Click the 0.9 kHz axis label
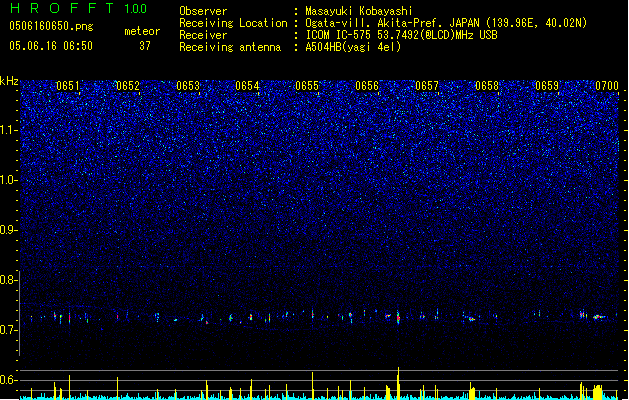The image size is (629, 400). tap(8, 230)
